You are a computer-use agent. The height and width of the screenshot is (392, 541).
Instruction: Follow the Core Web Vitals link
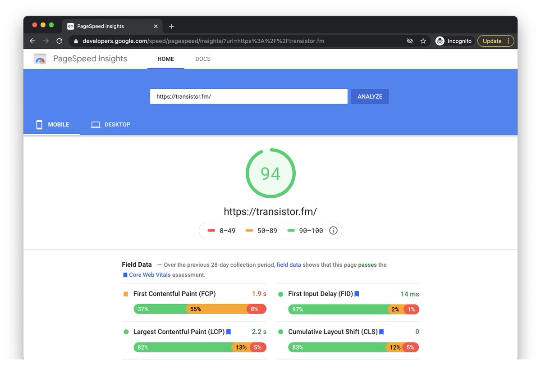[x=150, y=275]
